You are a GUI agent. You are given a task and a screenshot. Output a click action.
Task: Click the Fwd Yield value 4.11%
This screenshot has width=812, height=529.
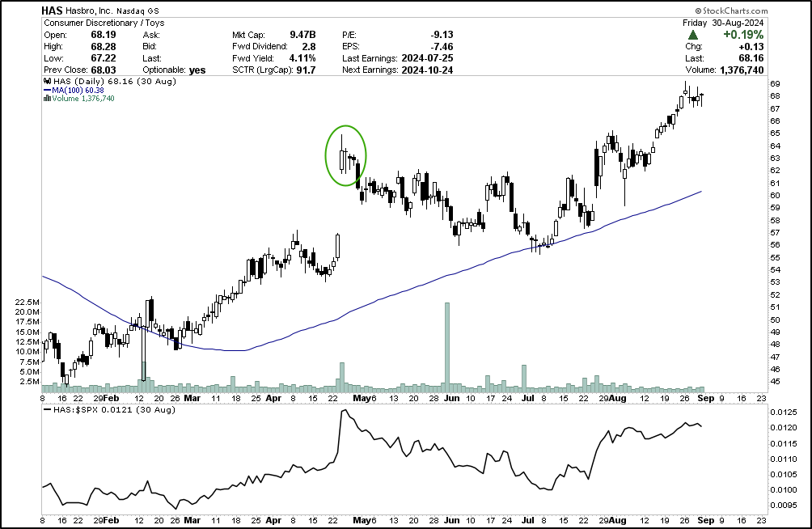click(x=302, y=58)
